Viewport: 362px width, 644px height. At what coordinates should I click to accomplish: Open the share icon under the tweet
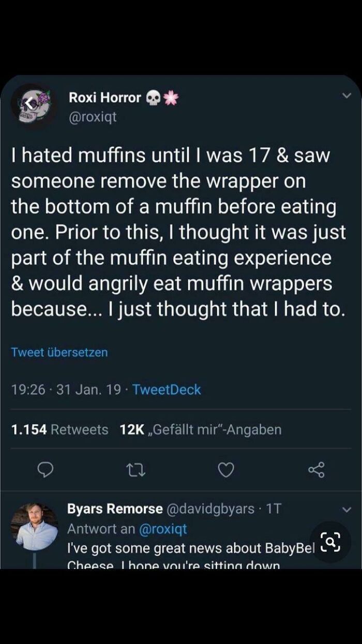(x=316, y=470)
